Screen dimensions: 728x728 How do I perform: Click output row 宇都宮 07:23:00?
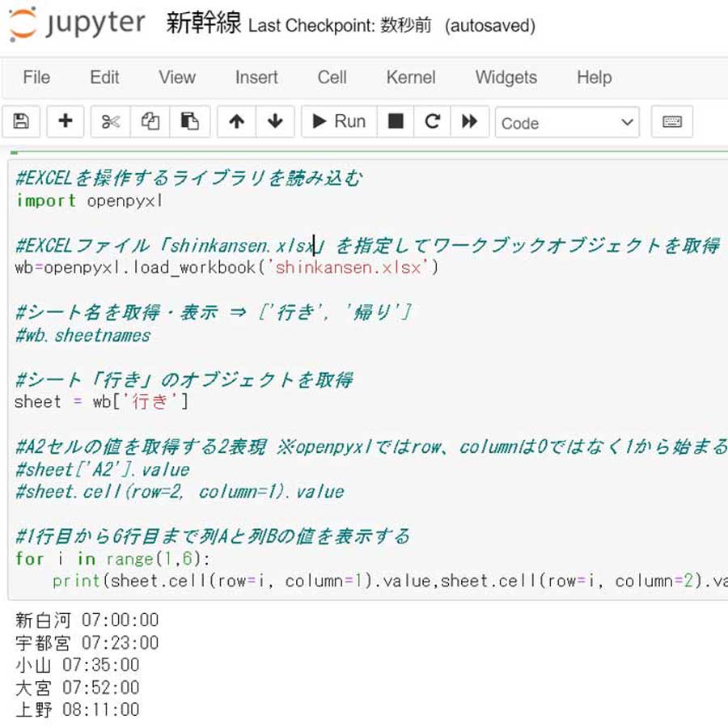click(87, 643)
